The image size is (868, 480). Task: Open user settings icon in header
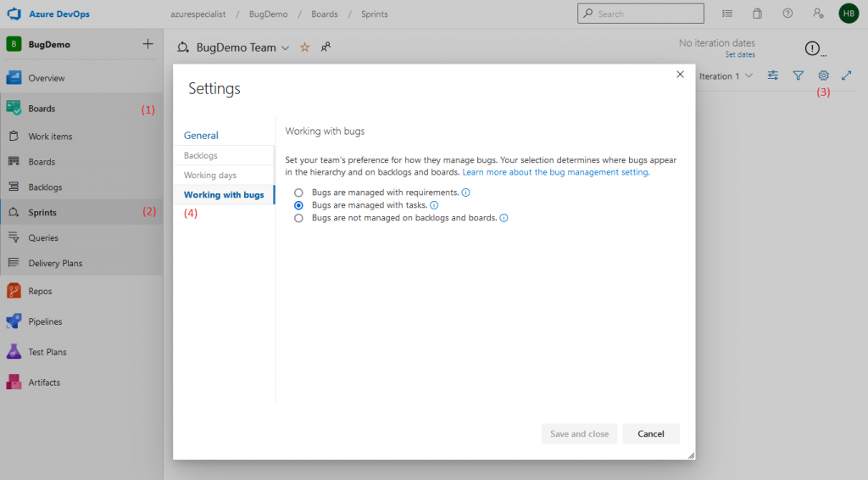coord(818,14)
